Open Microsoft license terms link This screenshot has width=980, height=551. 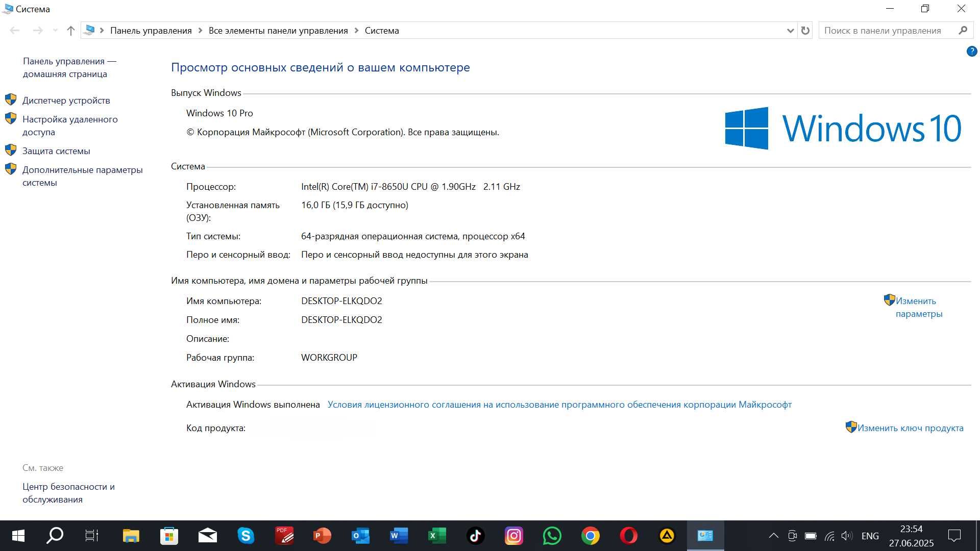coord(559,405)
